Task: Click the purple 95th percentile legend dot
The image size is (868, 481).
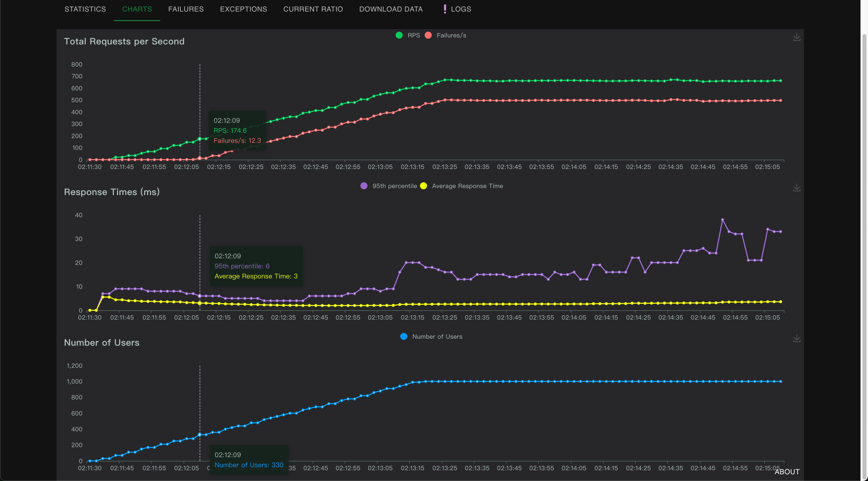Action: coord(364,186)
